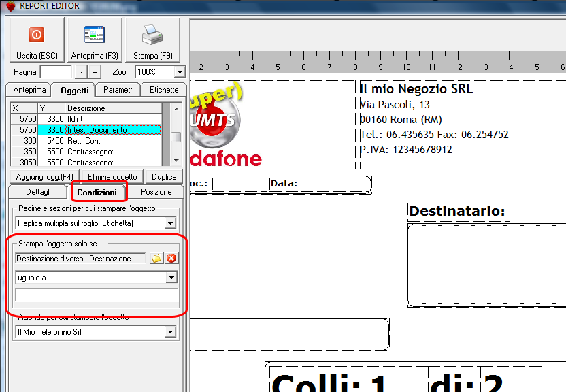Screen dimensions: 566x392
Task: Click the Y column header
Action: (51, 108)
